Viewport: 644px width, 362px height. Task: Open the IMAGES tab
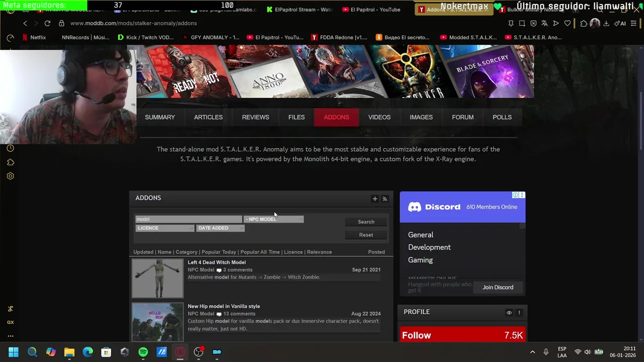(x=421, y=117)
